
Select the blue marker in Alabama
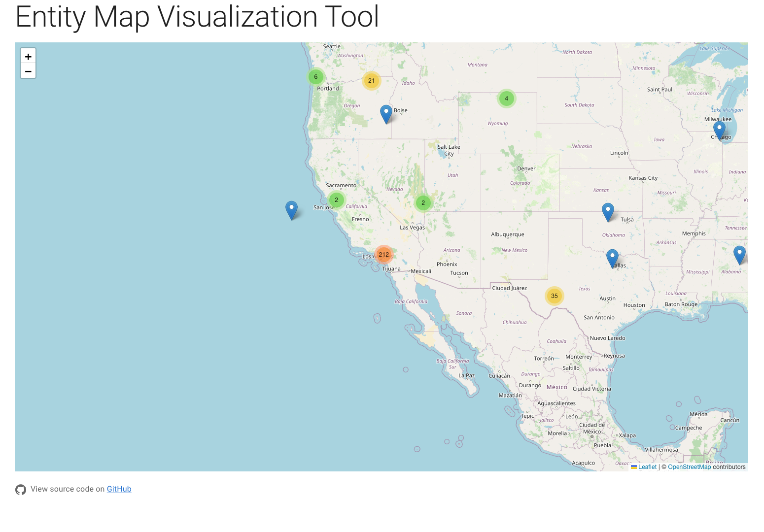pos(739,254)
